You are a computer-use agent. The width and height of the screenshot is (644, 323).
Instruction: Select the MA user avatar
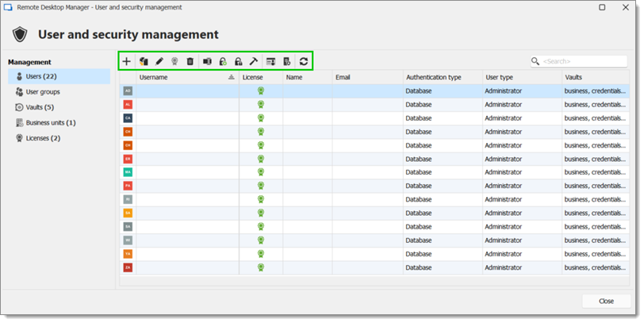[128, 172]
